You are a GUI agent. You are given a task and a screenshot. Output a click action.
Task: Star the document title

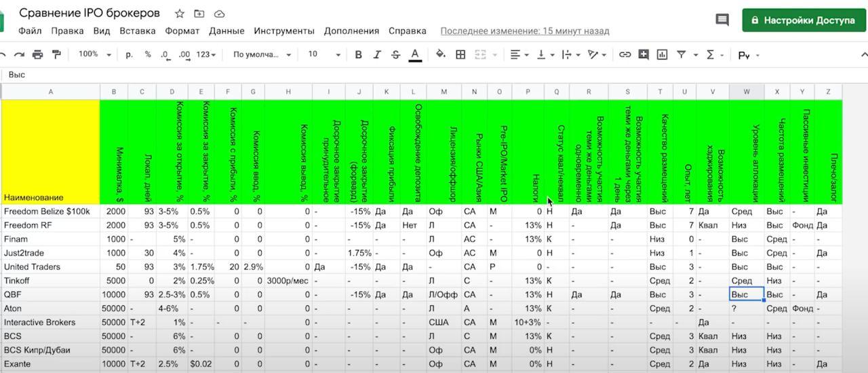pos(180,14)
